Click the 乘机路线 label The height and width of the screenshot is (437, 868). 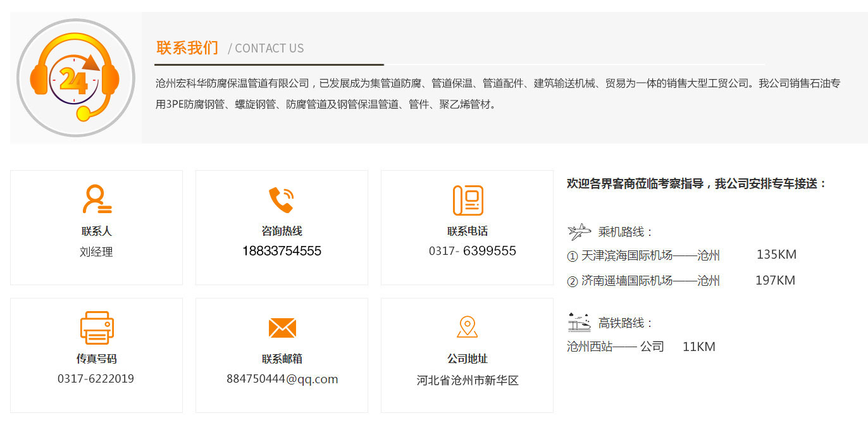pos(625,232)
